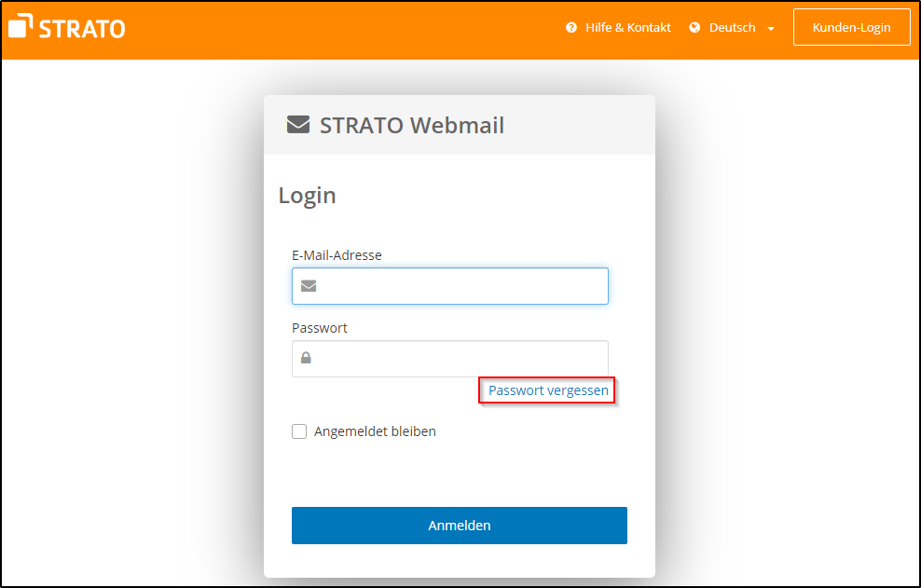Click the question mark help icon
This screenshot has width=921, height=588.
pyautogui.click(x=571, y=27)
